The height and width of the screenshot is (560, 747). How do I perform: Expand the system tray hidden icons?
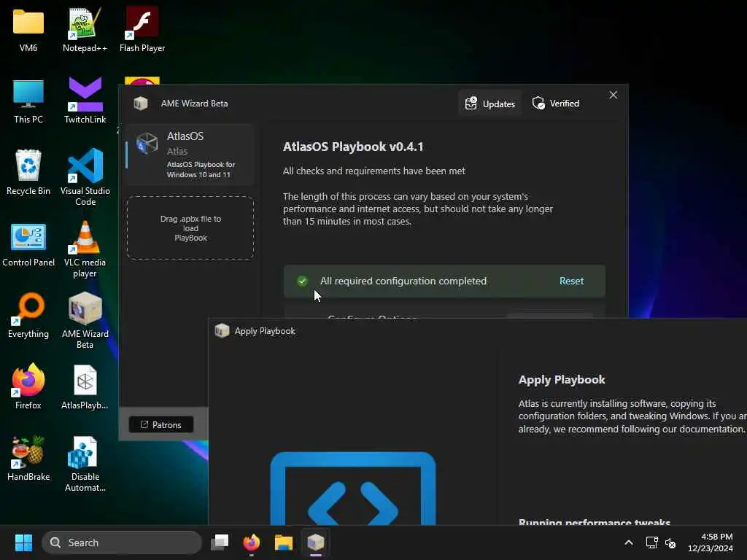(x=629, y=542)
